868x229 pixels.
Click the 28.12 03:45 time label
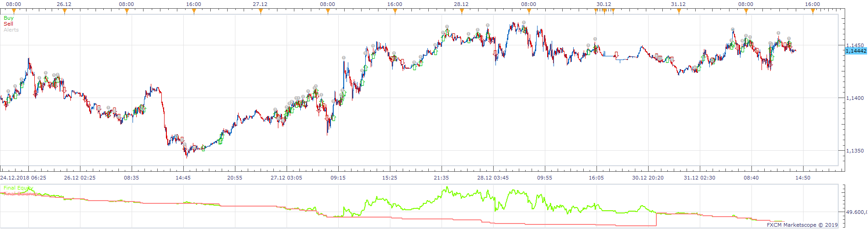[493, 178]
